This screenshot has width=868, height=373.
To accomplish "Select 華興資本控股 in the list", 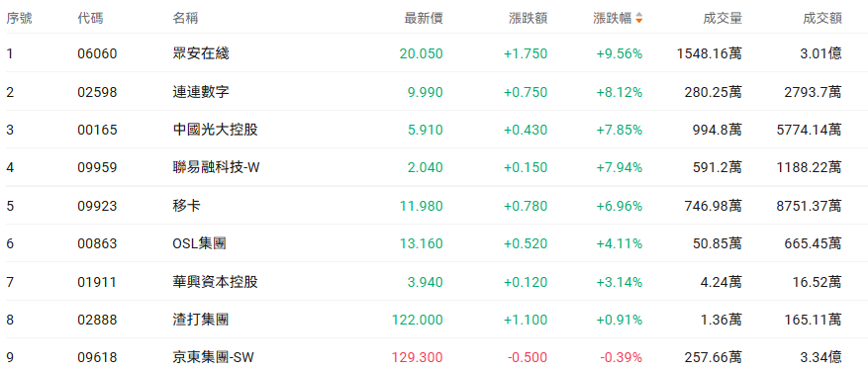I will click(216, 282).
